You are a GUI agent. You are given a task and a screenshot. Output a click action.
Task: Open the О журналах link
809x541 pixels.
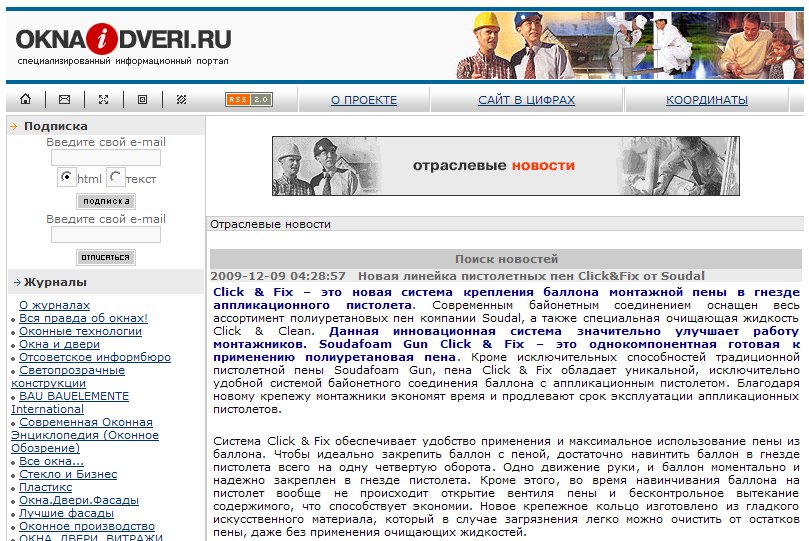tap(54, 305)
